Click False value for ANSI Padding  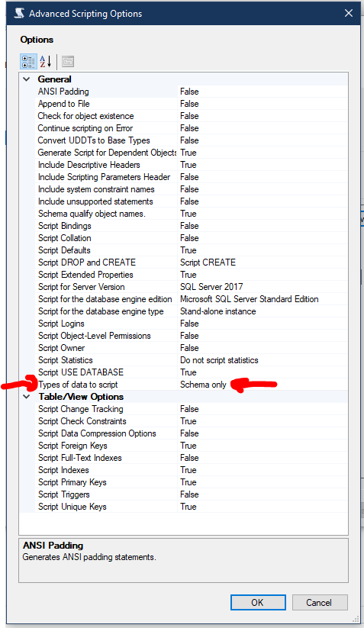(x=189, y=92)
